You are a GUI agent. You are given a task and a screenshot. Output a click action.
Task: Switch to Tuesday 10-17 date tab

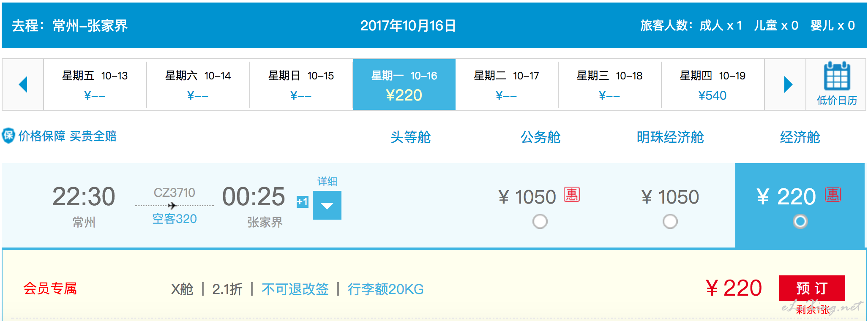pyautogui.click(x=506, y=84)
